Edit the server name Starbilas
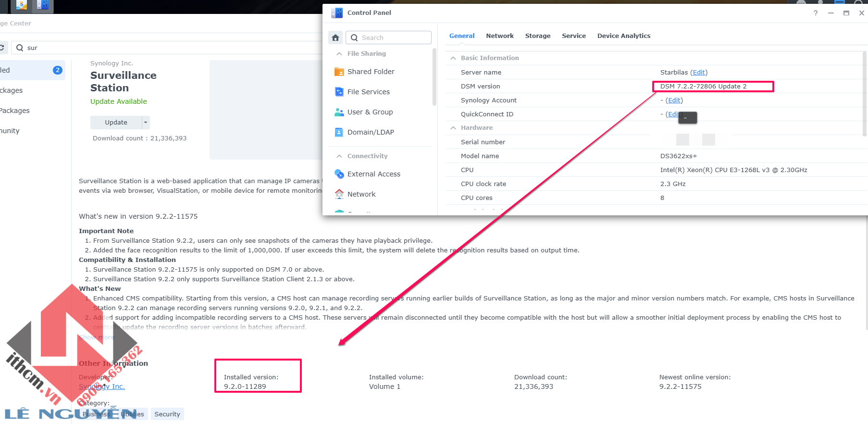The image size is (868, 424). point(699,73)
